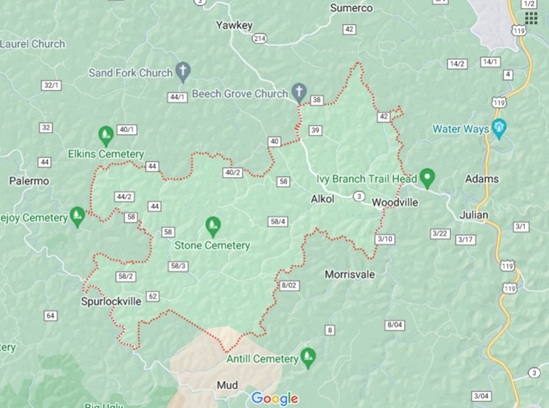
Task: Click the Beech Grove Church marker pin
Action: coord(299,92)
